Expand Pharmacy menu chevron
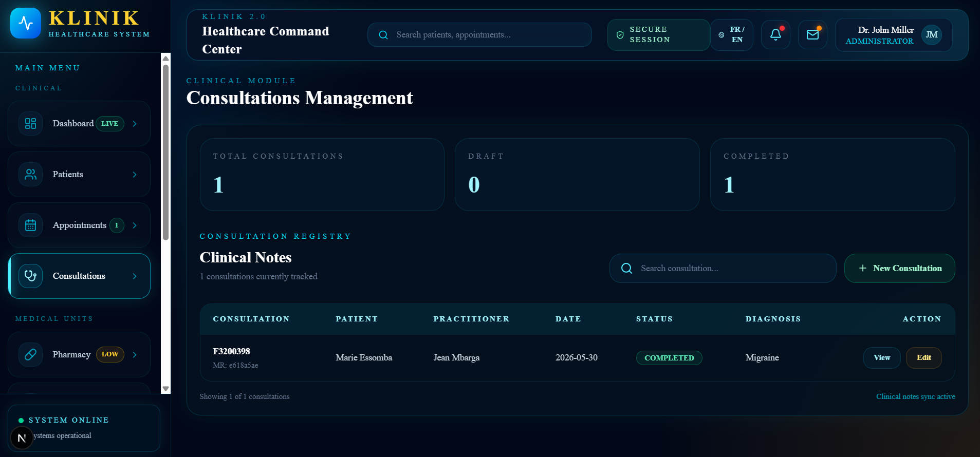Screen dimensions: 980x457 click(x=135, y=355)
